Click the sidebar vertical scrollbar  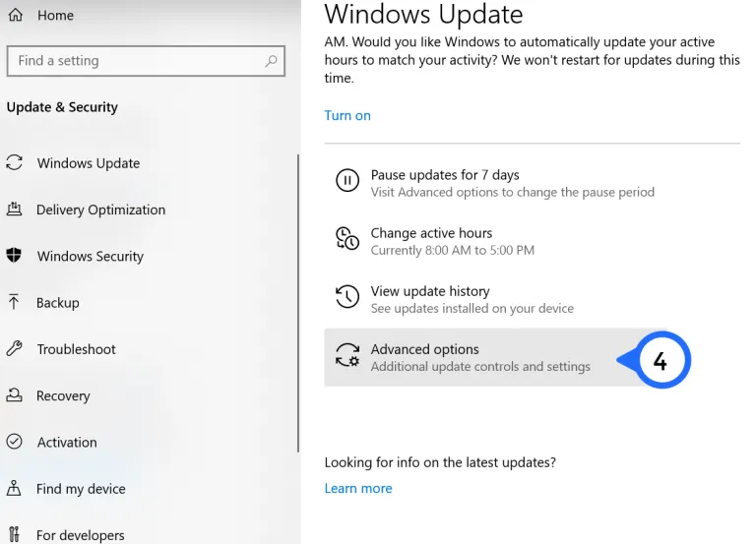(298, 304)
